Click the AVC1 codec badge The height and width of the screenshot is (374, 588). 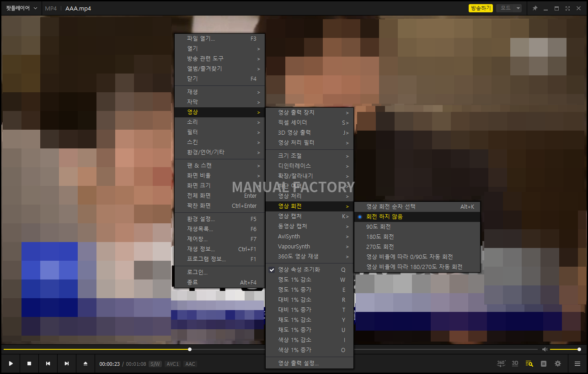[172, 364]
